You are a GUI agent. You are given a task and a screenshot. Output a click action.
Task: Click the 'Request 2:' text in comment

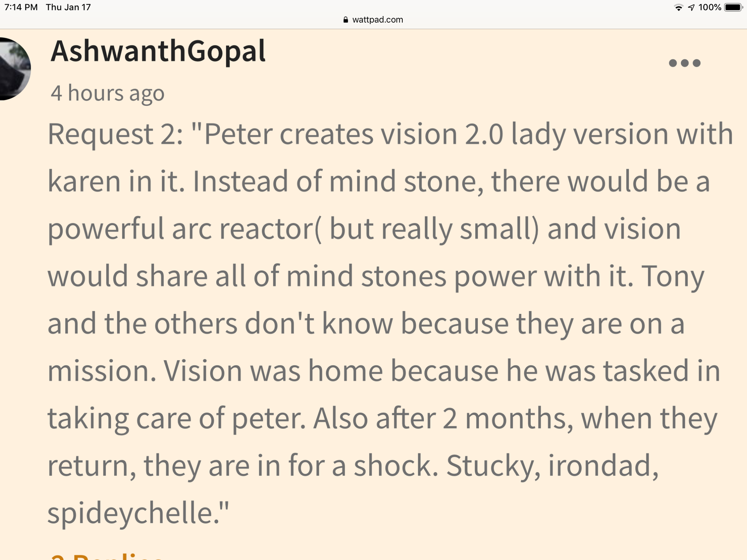tap(115, 134)
